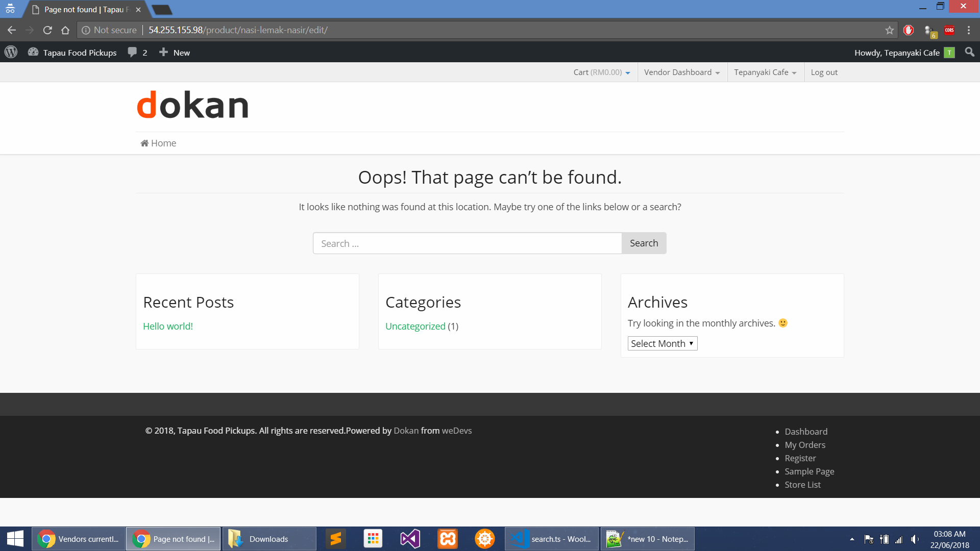Click the ad-blocker extension icon
Viewport: 980px width, 551px height.
pos(909,30)
